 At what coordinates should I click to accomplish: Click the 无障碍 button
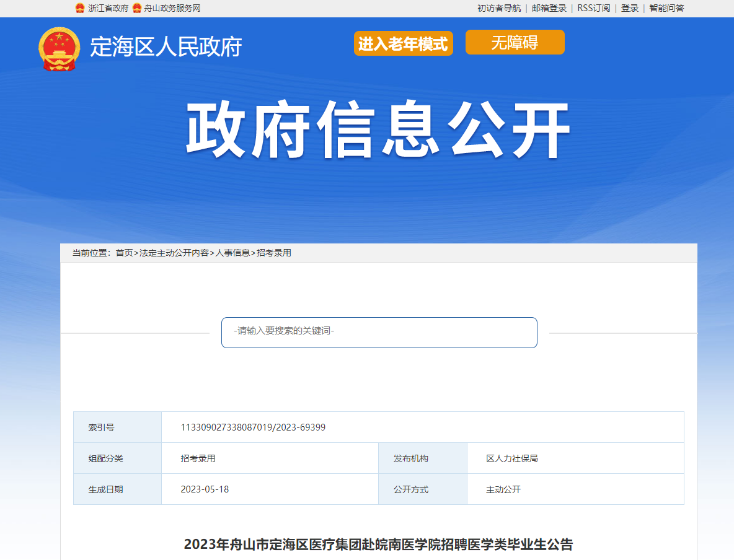click(515, 42)
